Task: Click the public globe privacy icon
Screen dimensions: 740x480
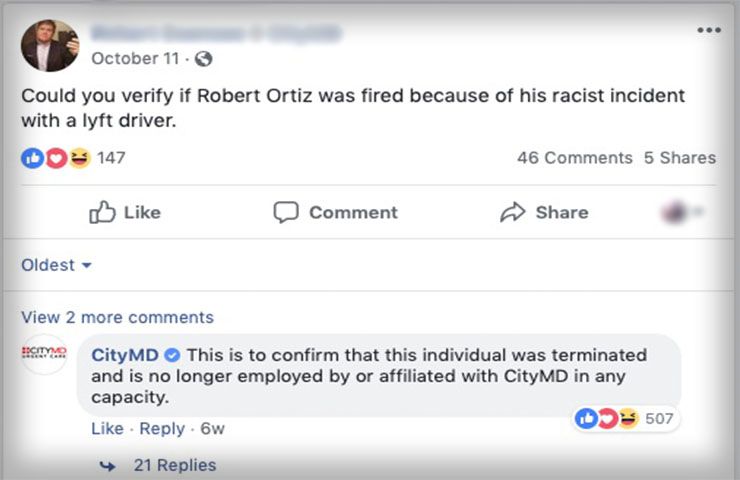Action: [x=204, y=59]
